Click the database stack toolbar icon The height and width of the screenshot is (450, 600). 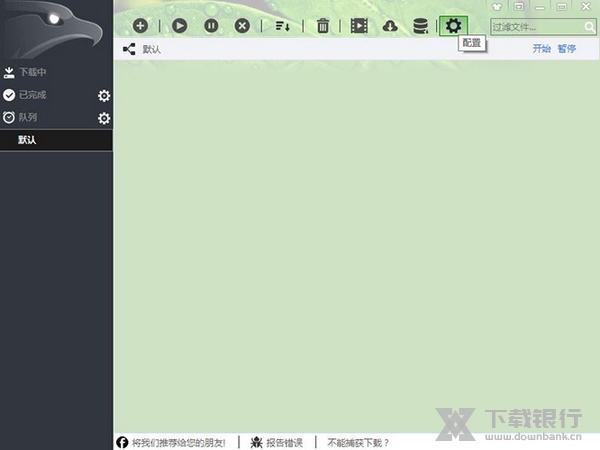(x=421, y=26)
